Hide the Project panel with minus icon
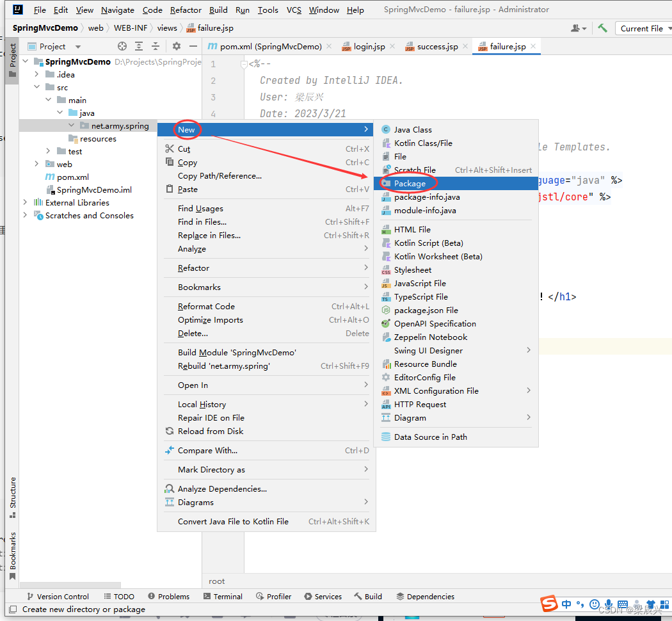 pyautogui.click(x=193, y=46)
